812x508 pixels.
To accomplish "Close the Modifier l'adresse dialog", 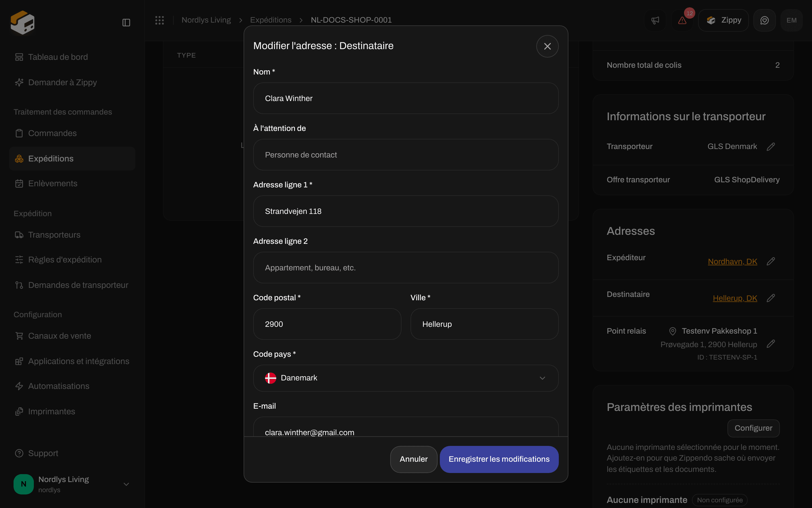I will [547, 46].
